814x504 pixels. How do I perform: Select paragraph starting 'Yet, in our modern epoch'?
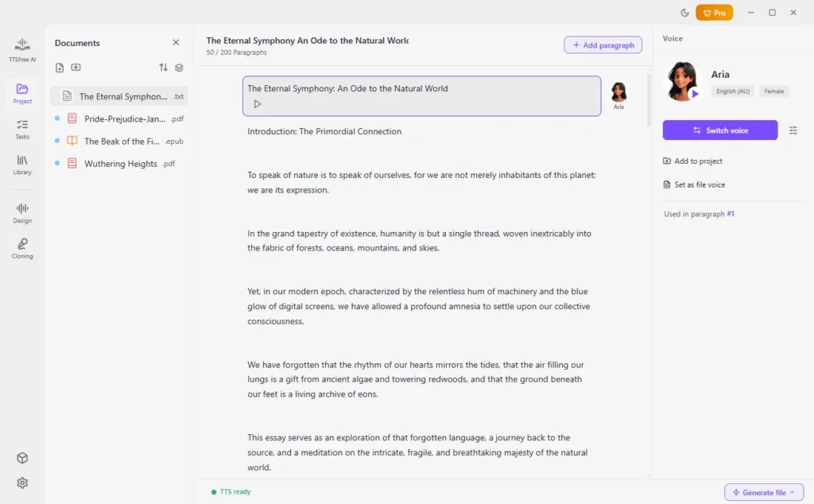[x=418, y=306]
